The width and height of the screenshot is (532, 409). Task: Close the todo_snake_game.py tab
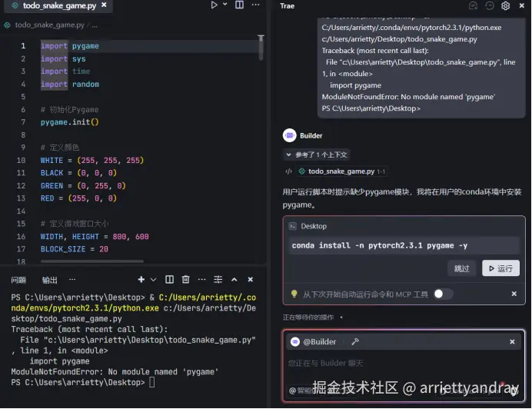click(104, 5)
